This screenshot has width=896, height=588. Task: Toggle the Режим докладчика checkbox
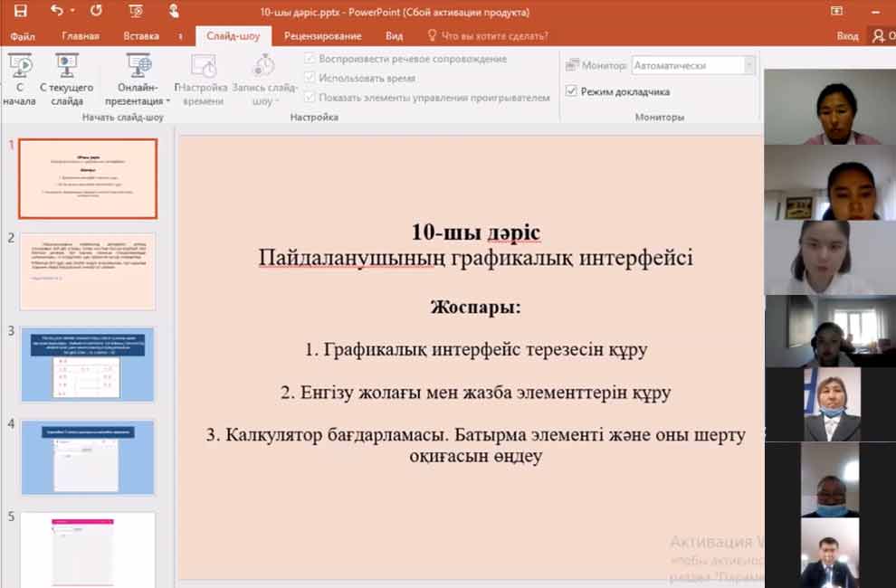[x=571, y=91]
